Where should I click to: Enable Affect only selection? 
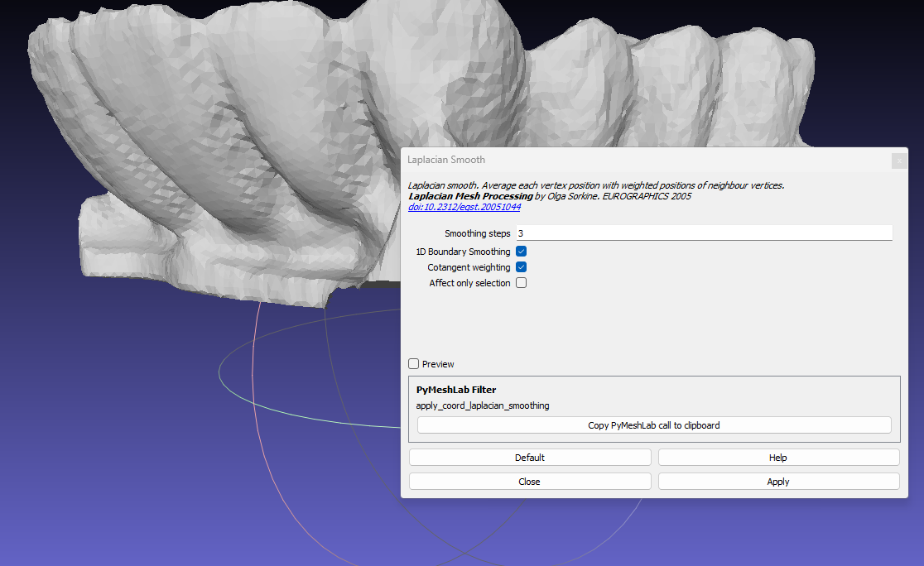tap(521, 282)
